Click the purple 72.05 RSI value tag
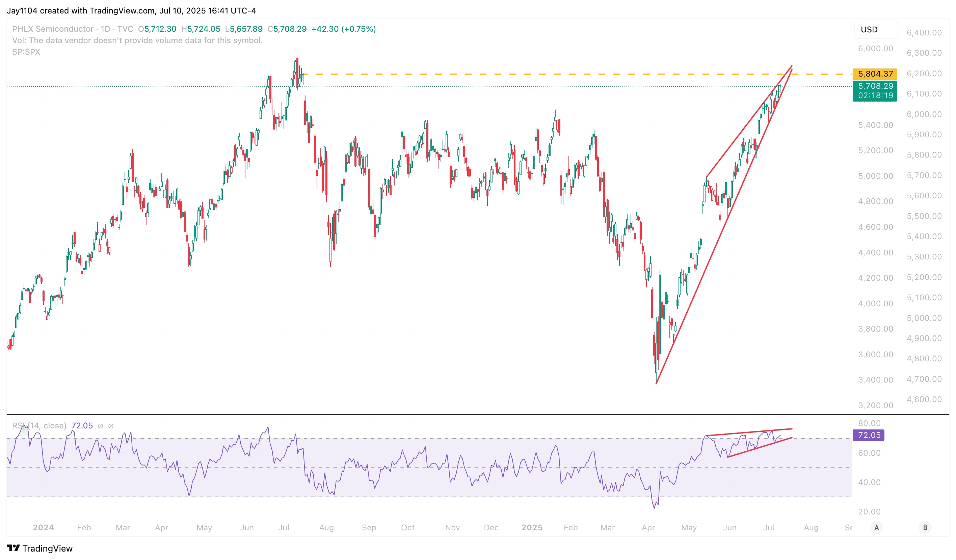The height and width of the screenshot is (560, 956). pyautogui.click(x=868, y=435)
